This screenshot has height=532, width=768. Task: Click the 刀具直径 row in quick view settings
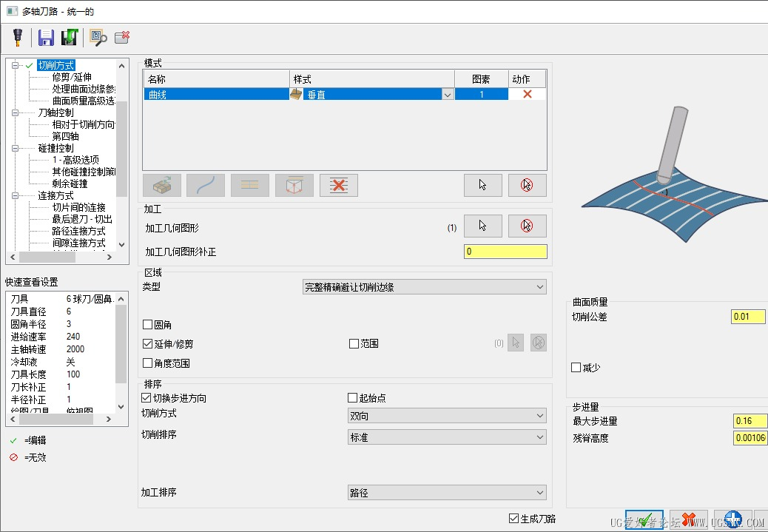click(x=61, y=312)
